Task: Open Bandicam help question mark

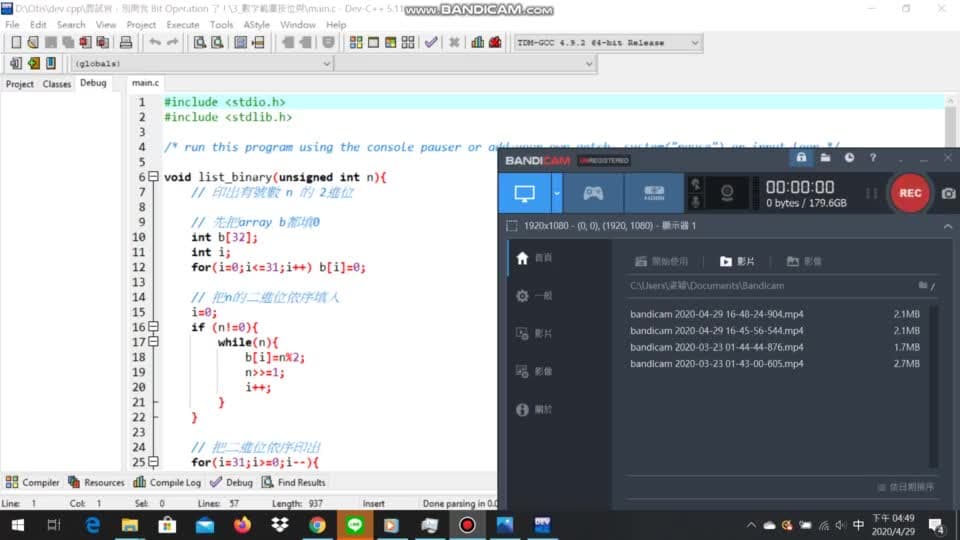Action: point(873,158)
